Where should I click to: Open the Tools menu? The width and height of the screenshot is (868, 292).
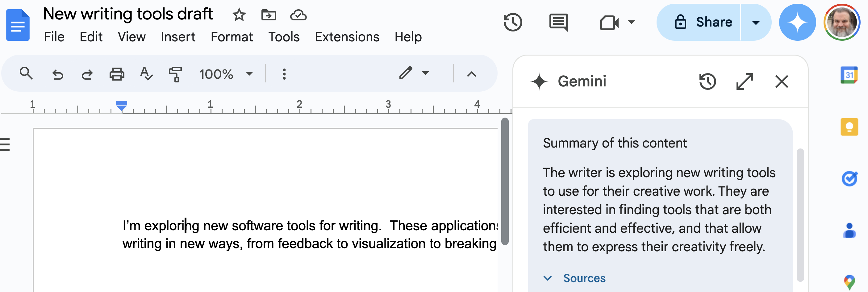click(284, 37)
